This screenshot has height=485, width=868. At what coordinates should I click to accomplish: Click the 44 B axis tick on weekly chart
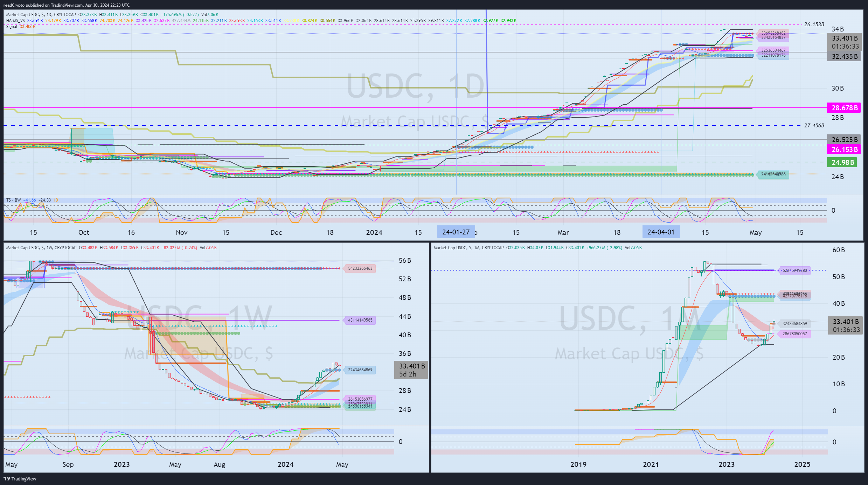(405, 316)
